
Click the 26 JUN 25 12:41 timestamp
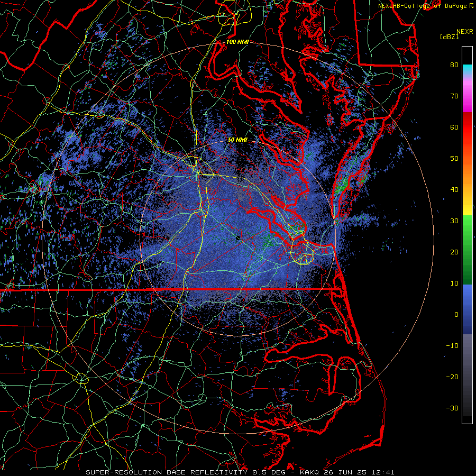point(359,472)
